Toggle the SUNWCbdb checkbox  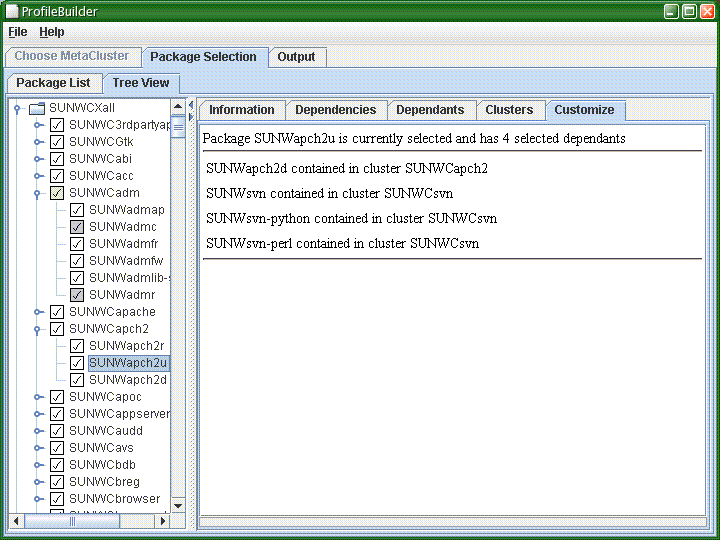(x=57, y=465)
